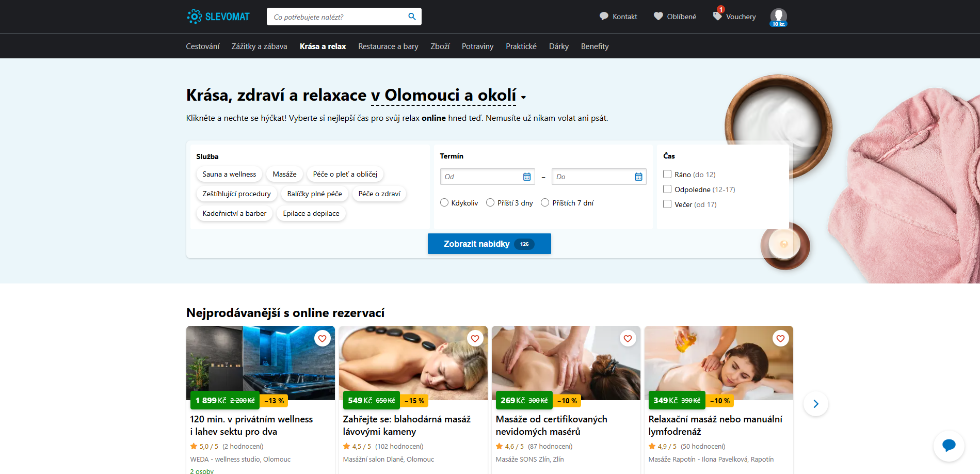
Task: Click the search magnifier icon
Action: coord(412,17)
